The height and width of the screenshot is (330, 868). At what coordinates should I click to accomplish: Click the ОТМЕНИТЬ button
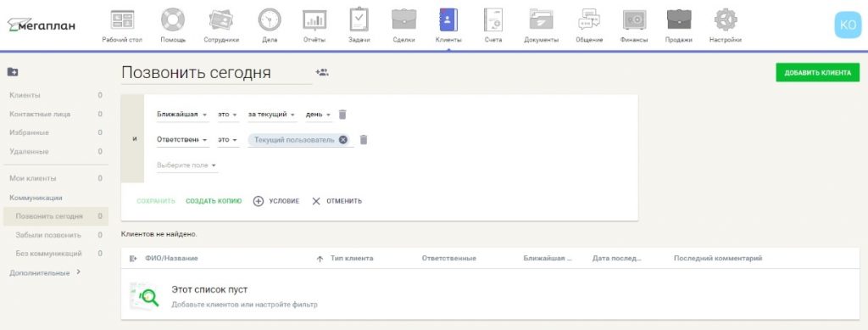click(337, 201)
